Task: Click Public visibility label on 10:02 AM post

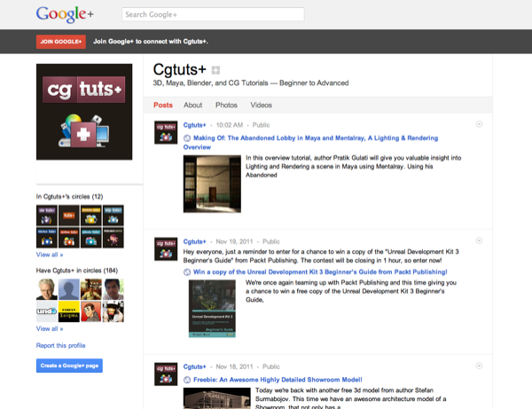Action: click(261, 125)
